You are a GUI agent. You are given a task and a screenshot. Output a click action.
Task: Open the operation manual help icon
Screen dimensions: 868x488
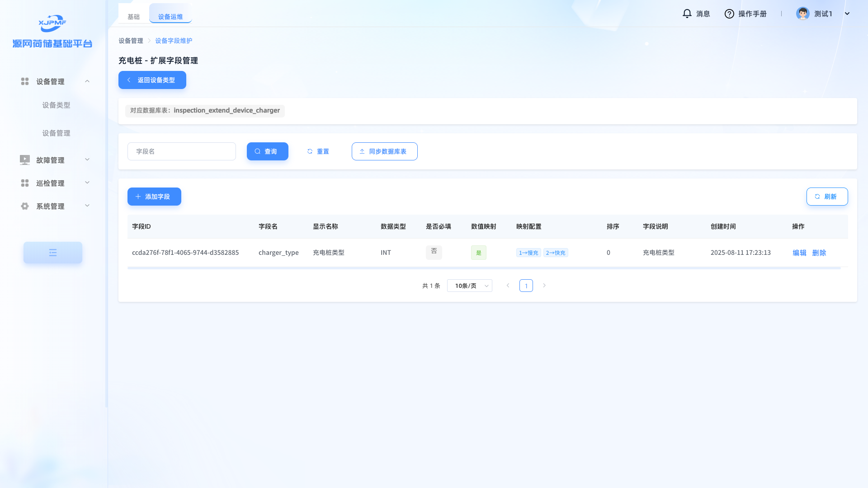click(729, 14)
